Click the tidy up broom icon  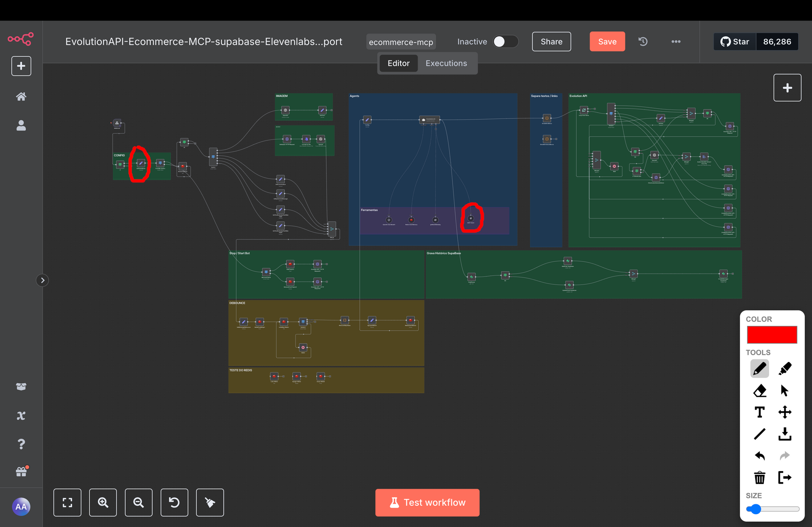[210, 502]
